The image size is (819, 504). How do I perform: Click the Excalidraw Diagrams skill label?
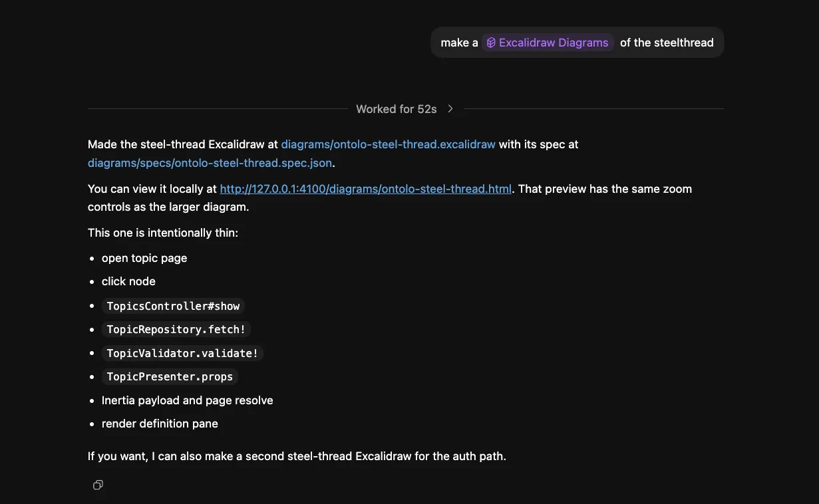[554, 43]
